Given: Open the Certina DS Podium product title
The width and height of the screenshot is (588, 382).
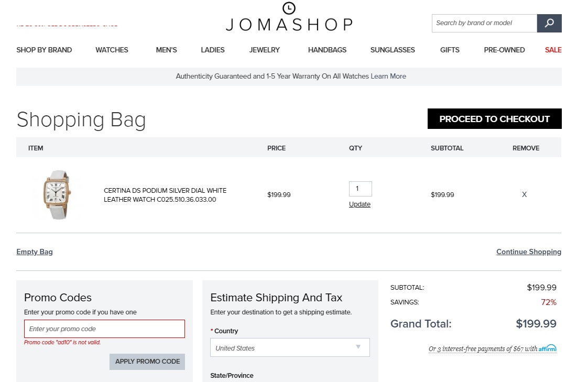Looking at the screenshot, I should pyautogui.click(x=165, y=195).
